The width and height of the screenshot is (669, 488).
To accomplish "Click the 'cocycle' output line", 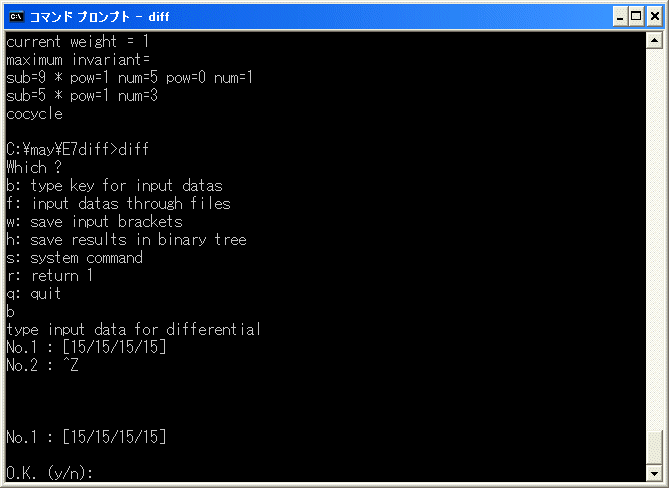I will (x=35, y=113).
